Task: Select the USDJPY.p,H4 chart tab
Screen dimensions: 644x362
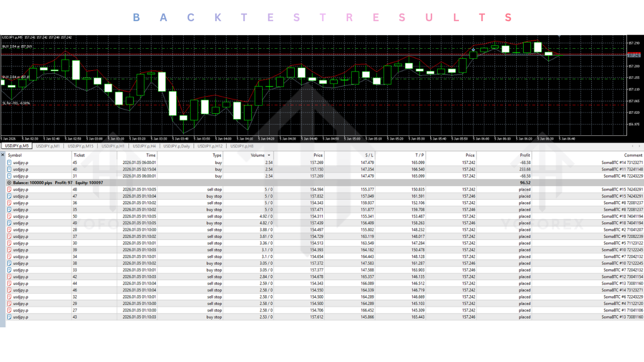Action: pyautogui.click(x=144, y=146)
